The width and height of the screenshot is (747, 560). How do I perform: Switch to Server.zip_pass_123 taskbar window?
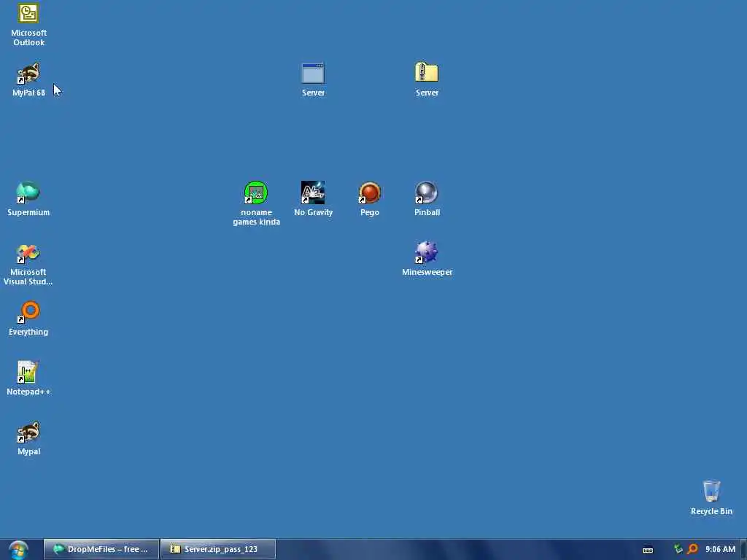[217, 549]
